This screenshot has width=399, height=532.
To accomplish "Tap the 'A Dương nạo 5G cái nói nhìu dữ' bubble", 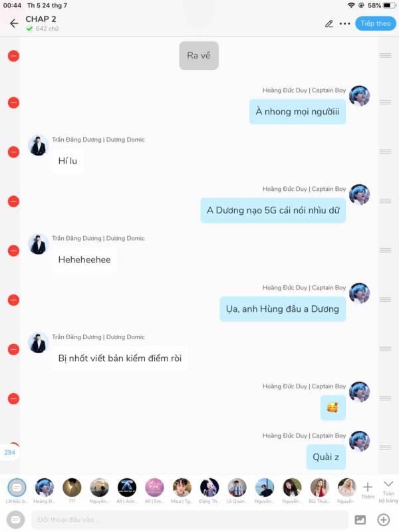I will [273, 210].
